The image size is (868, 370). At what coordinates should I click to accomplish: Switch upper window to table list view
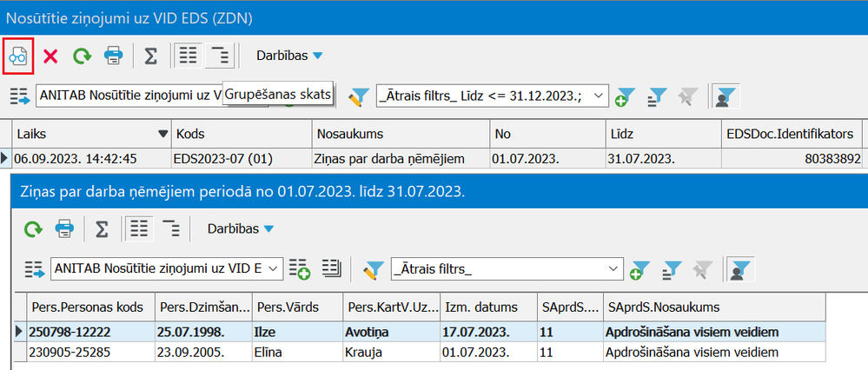click(x=189, y=56)
